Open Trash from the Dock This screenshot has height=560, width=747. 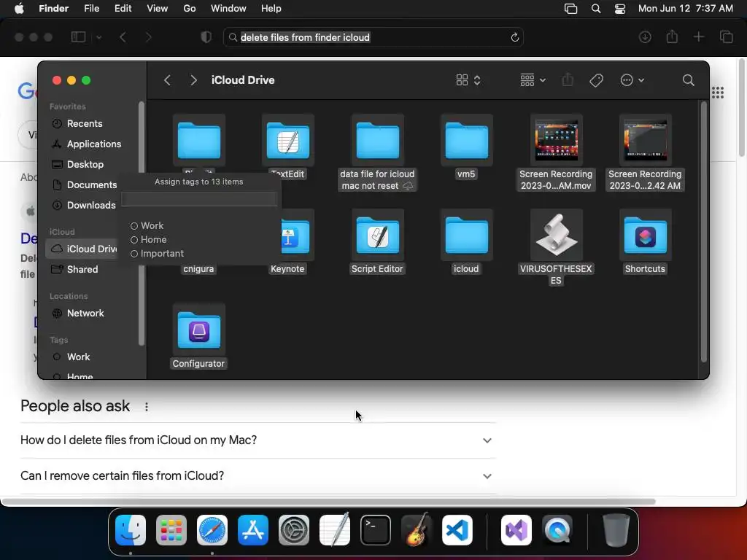coord(616,530)
